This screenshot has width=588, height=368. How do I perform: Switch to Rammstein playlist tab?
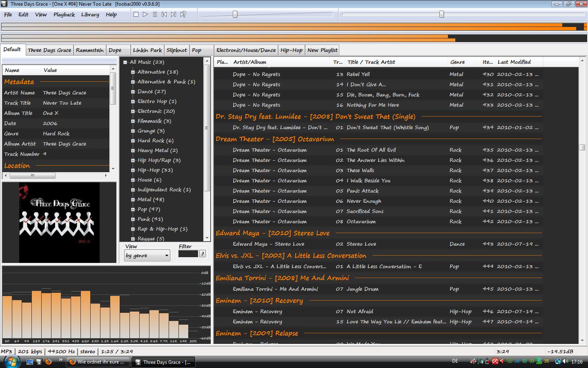point(90,50)
